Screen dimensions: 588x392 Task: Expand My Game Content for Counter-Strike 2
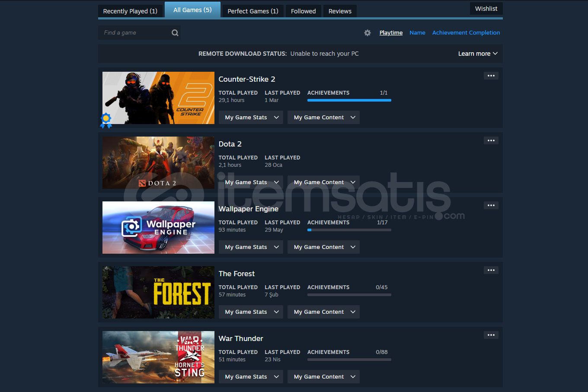point(323,118)
